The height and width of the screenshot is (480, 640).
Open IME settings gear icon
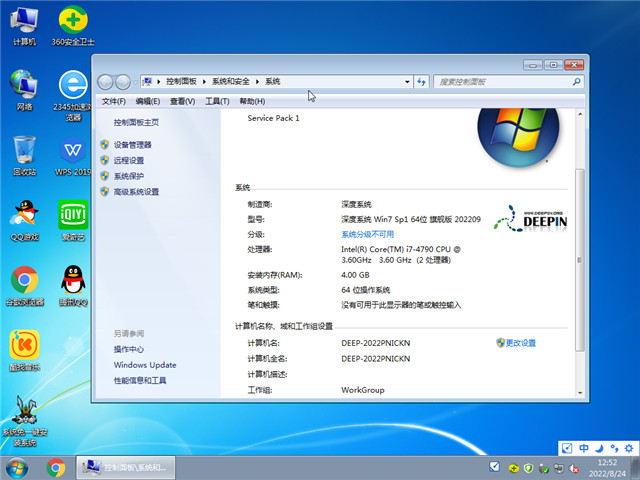pyautogui.click(x=629, y=448)
